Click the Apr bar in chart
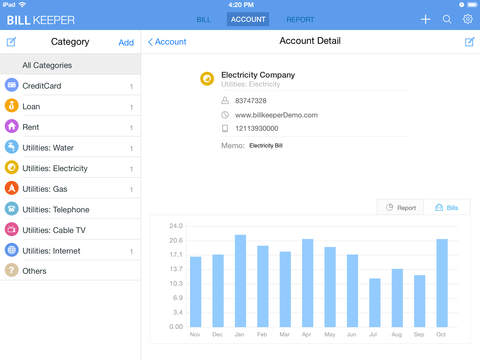This screenshot has width=480, height=360. 308,283
